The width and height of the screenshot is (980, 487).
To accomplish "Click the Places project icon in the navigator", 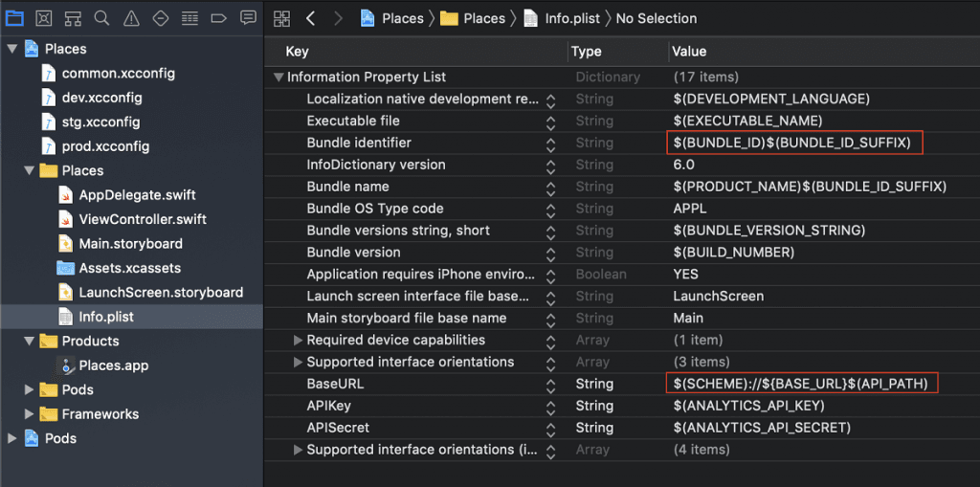I will (32, 49).
